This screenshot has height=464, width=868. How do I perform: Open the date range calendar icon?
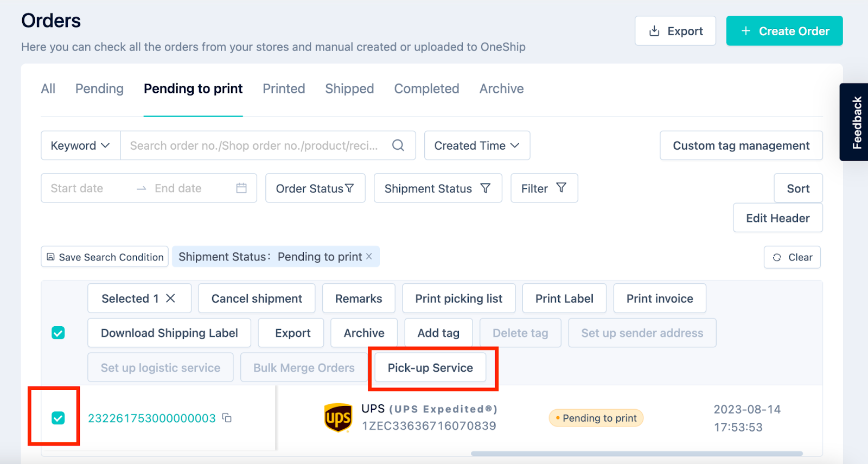[x=241, y=188]
